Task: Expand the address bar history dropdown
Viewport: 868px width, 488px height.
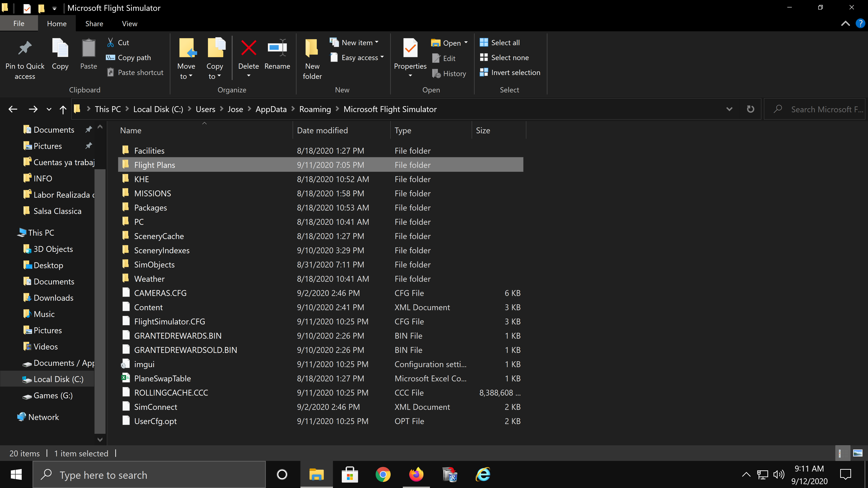Action: tap(729, 109)
